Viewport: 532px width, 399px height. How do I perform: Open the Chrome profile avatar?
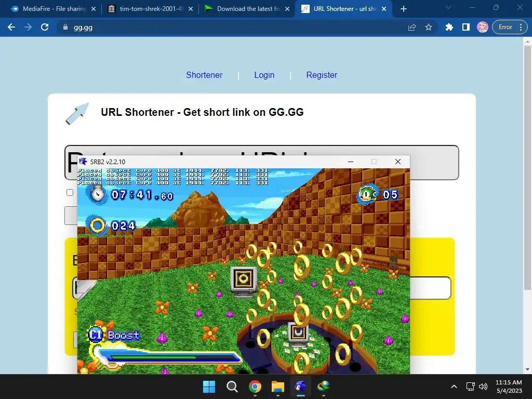[483, 27]
